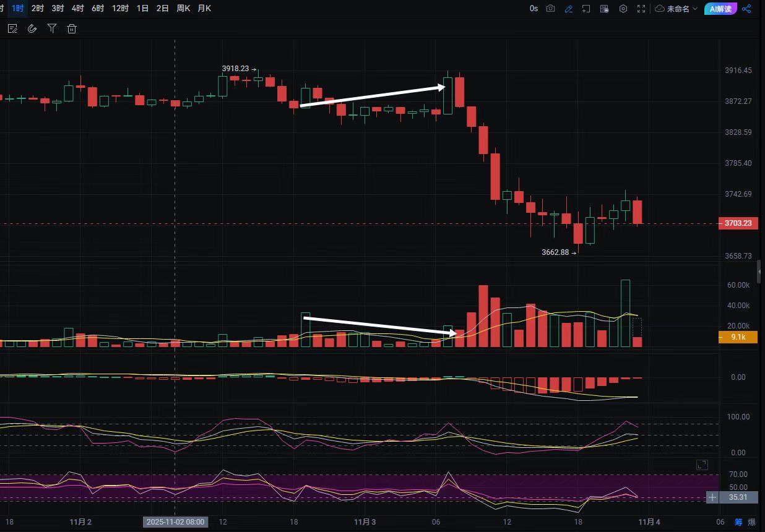Enter fullscreen mode from top toolbar
This screenshot has width=765, height=532.
click(x=641, y=9)
